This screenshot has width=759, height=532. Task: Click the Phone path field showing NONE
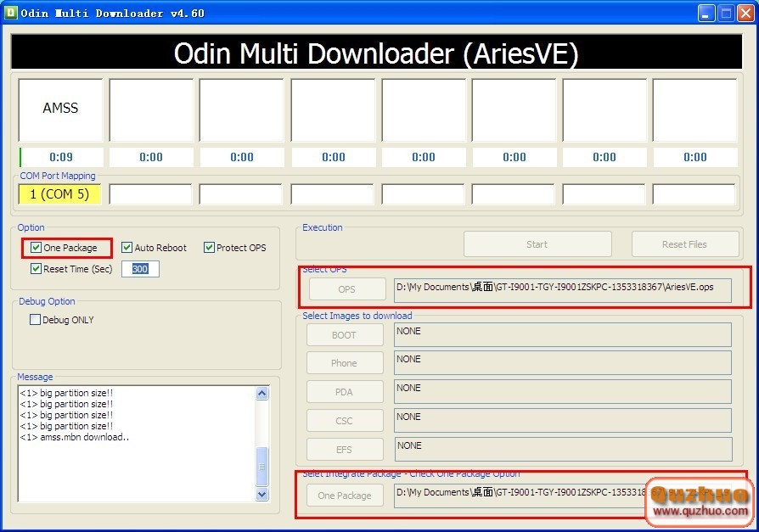pyautogui.click(x=563, y=363)
